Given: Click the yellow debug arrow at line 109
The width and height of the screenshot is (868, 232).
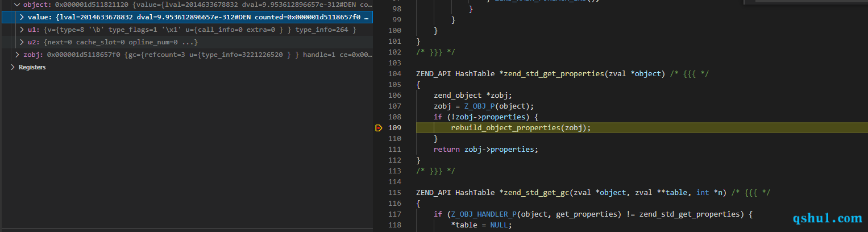Looking at the screenshot, I should (x=379, y=128).
